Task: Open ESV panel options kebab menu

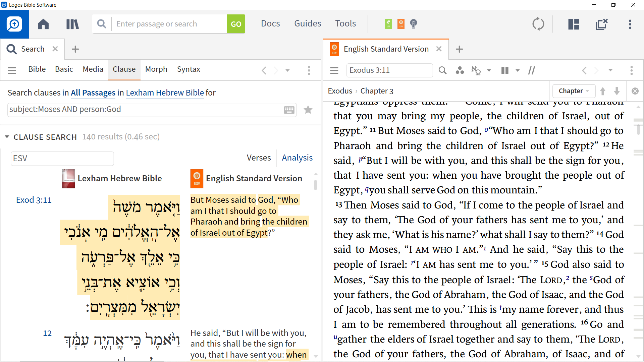Action: (x=632, y=70)
